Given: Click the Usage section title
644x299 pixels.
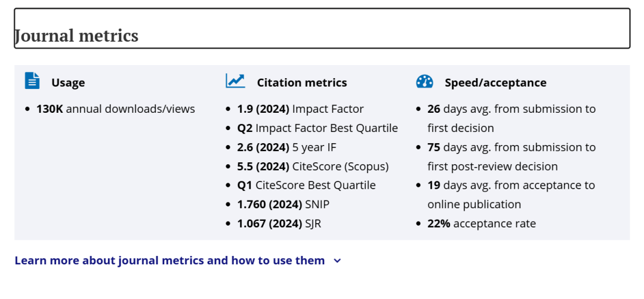Looking at the screenshot, I should pos(68,83).
